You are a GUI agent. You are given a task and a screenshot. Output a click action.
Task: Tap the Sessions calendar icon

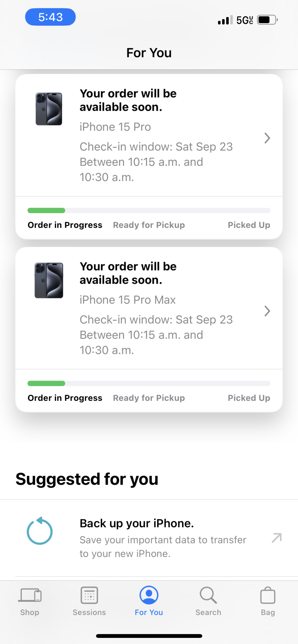89,595
